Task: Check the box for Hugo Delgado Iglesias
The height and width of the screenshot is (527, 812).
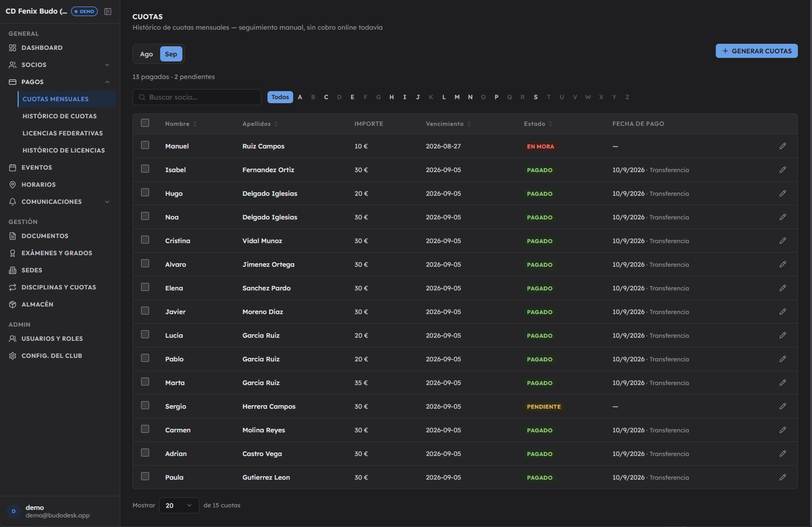Action: point(145,192)
